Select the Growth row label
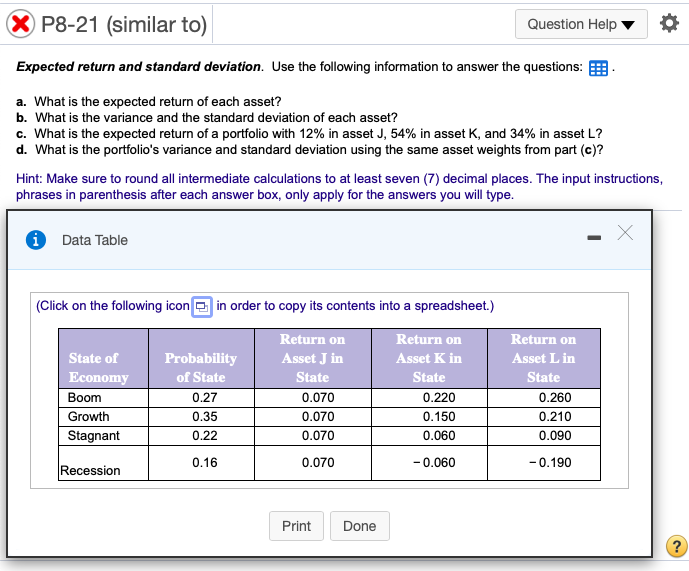 (88, 417)
